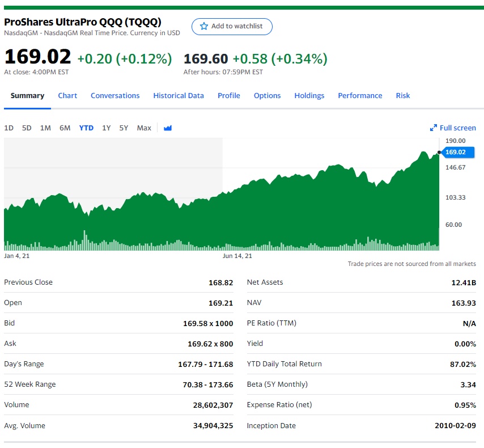Open the Conversations tab
The width and height of the screenshot is (484, 448).
(115, 96)
